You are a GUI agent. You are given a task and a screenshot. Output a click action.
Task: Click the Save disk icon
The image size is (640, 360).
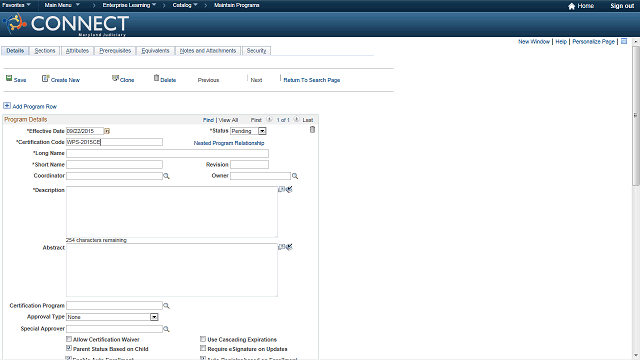(x=9, y=78)
